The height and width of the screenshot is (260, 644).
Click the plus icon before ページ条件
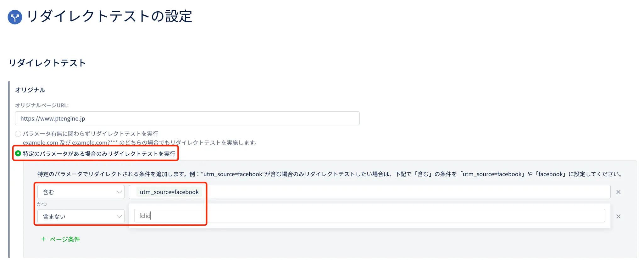(x=44, y=239)
